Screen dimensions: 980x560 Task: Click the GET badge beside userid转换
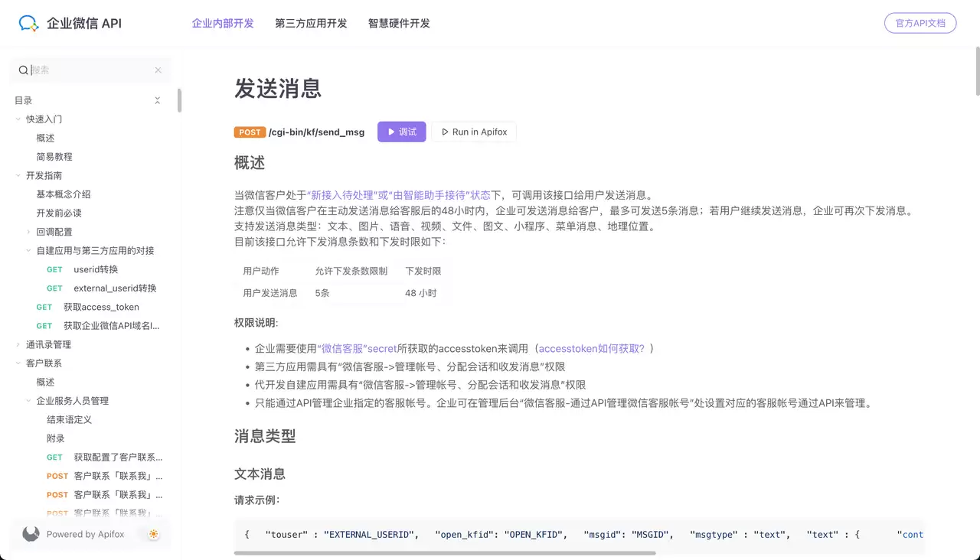click(54, 269)
